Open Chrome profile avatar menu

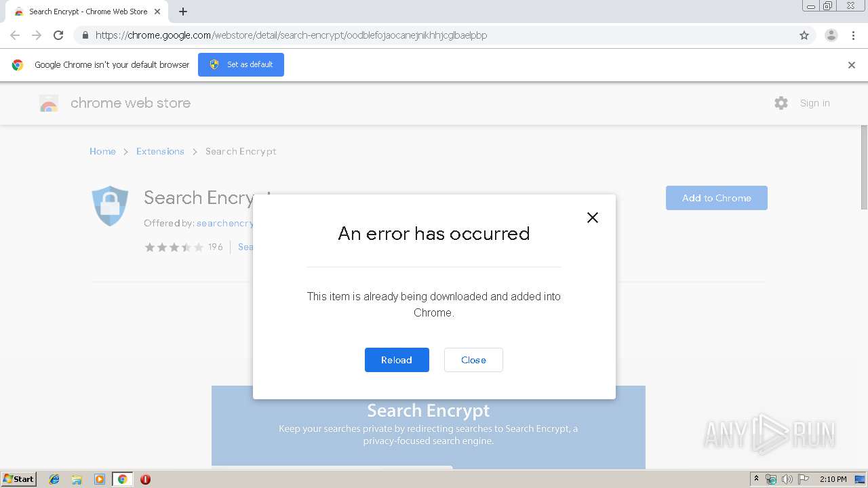(x=831, y=35)
